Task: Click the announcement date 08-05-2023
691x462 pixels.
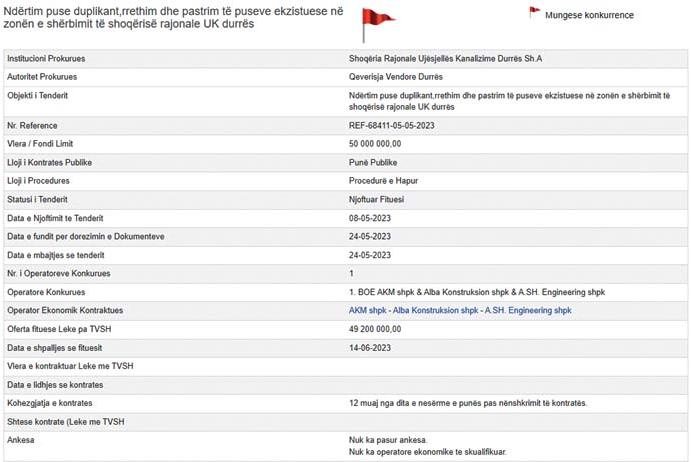Action: tap(369, 218)
